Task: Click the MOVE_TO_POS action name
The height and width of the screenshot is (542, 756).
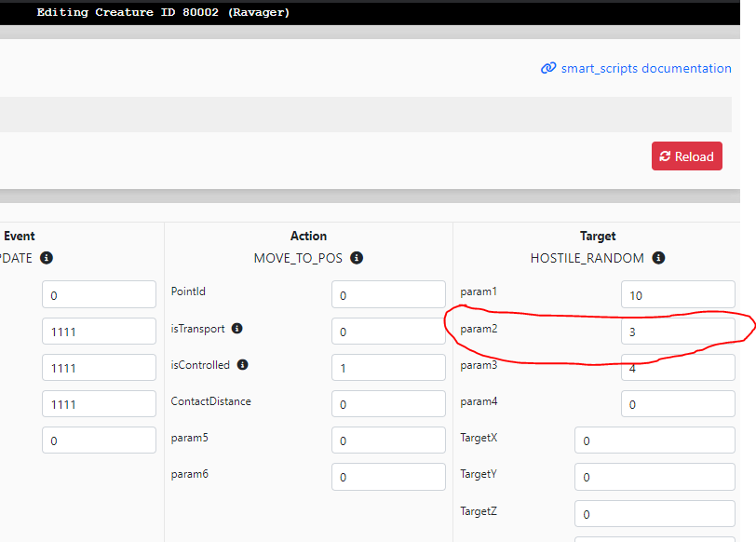Action: (298, 258)
